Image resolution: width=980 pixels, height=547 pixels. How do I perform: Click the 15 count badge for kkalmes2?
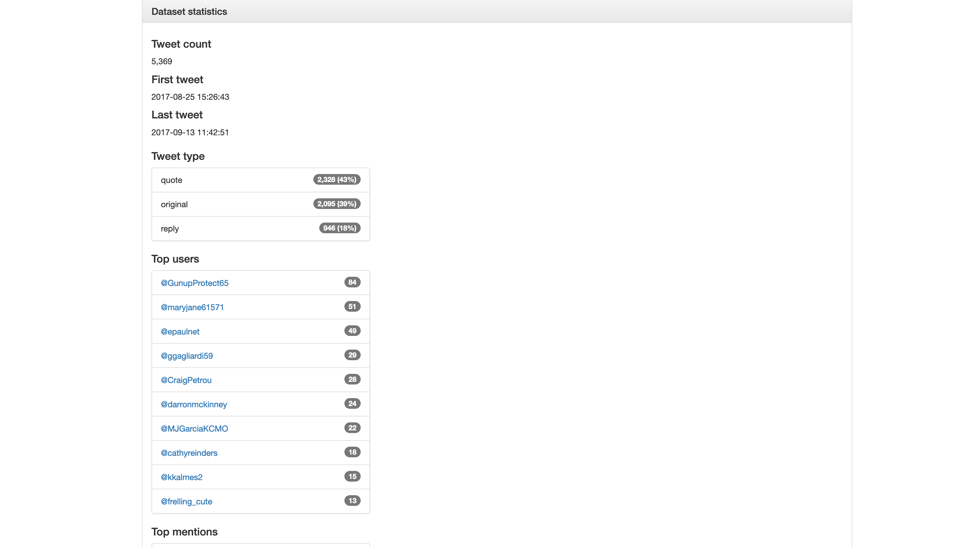[352, 477]
